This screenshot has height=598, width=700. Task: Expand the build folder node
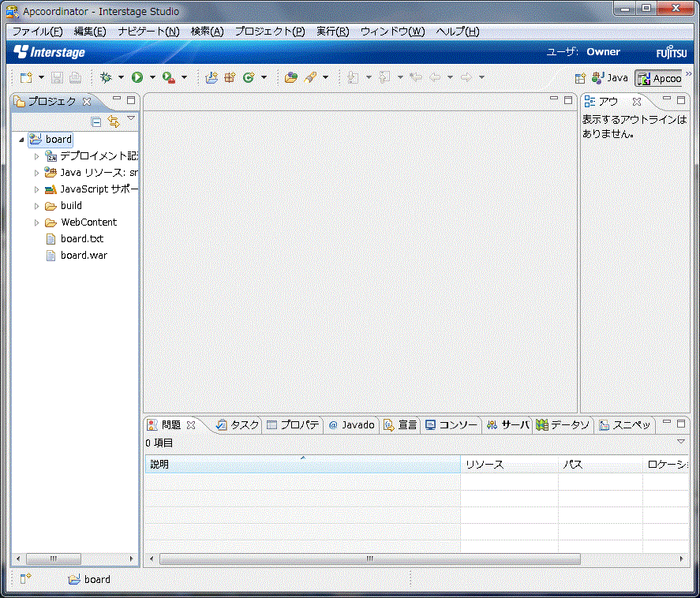pos(36,206)
